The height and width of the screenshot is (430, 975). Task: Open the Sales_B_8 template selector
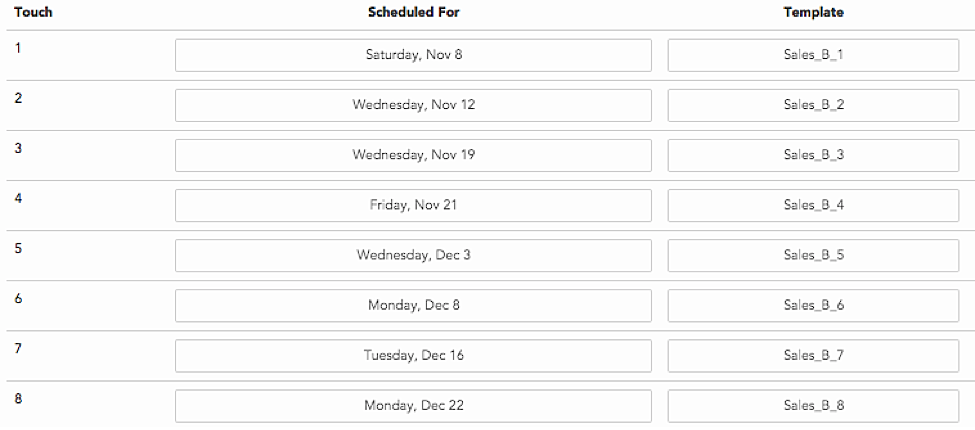point(813,406)
